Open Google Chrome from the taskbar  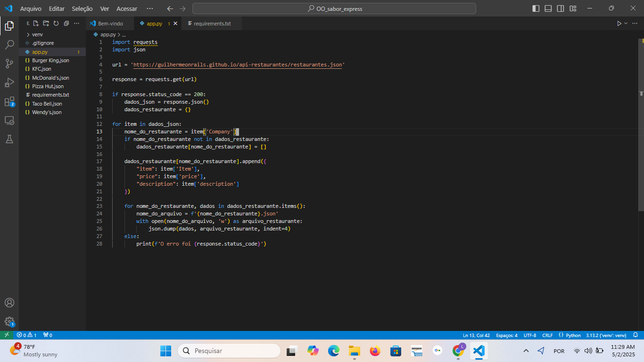tap(458, 351)
